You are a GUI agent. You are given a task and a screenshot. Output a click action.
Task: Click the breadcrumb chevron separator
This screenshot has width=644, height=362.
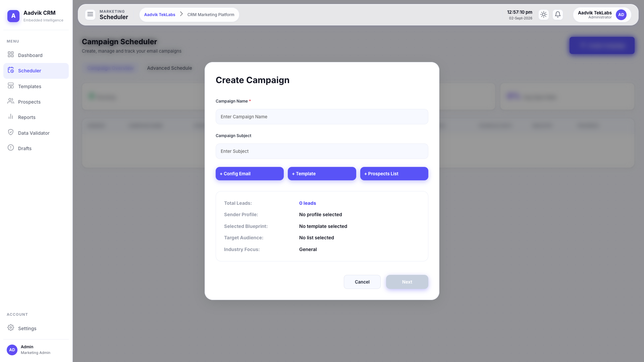coord(181,14)
